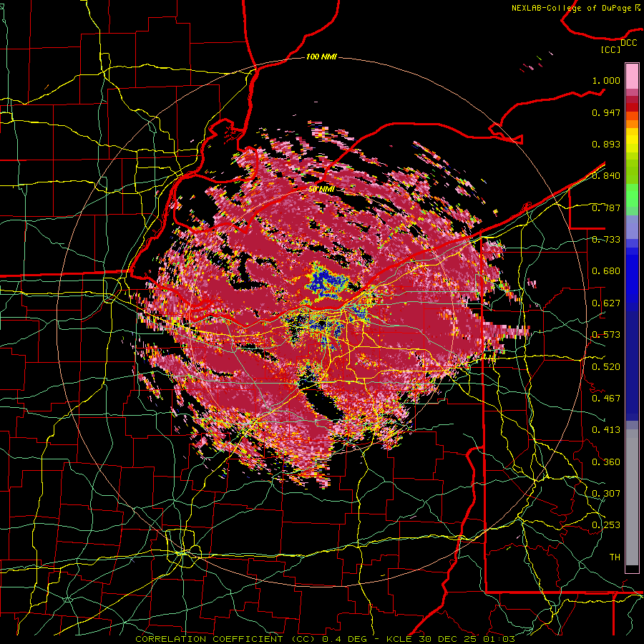Screen dimensions: 644x644
Task: Select the 0.627 scale value
Action: tap(606, 303)
